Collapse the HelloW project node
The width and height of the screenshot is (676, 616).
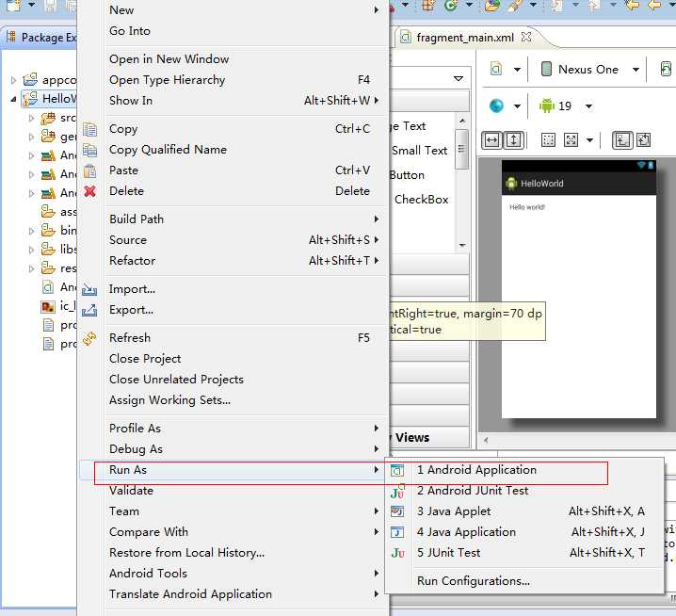click(x=13, y=99)
